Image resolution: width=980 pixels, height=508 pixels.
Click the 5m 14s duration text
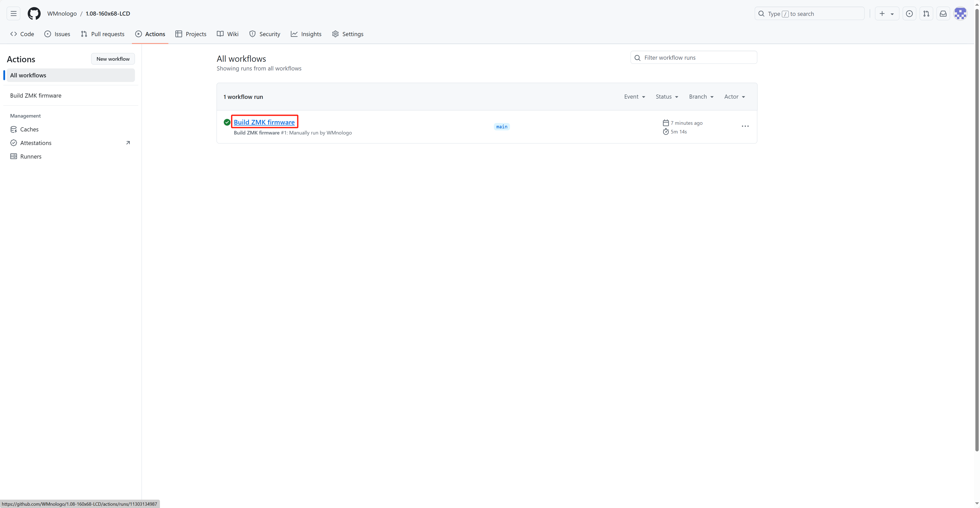click(679, 132)
